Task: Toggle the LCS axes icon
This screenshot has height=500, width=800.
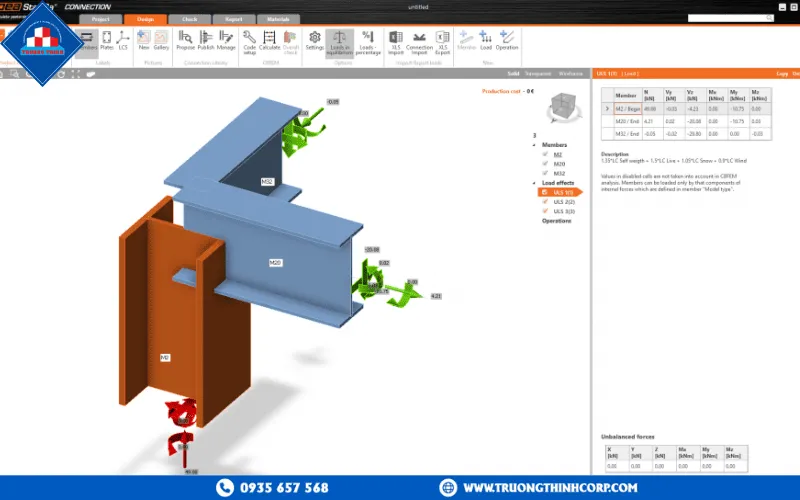Action: point(123,40)
